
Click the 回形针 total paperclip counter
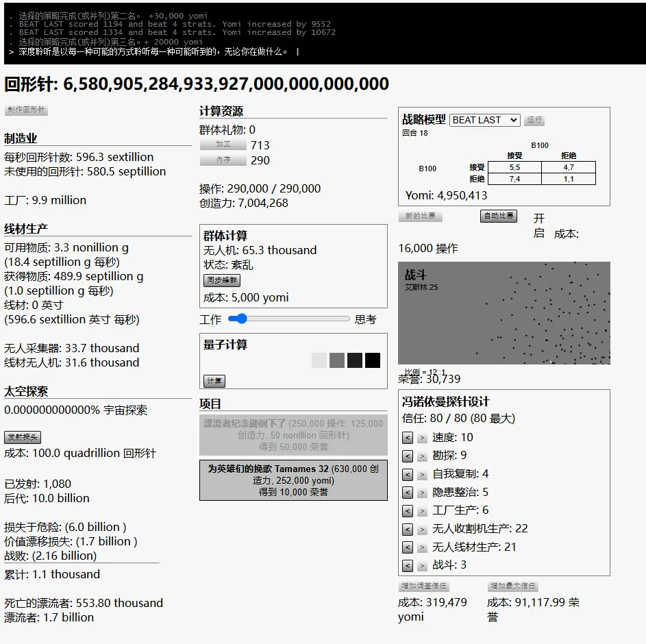(197, 84)
